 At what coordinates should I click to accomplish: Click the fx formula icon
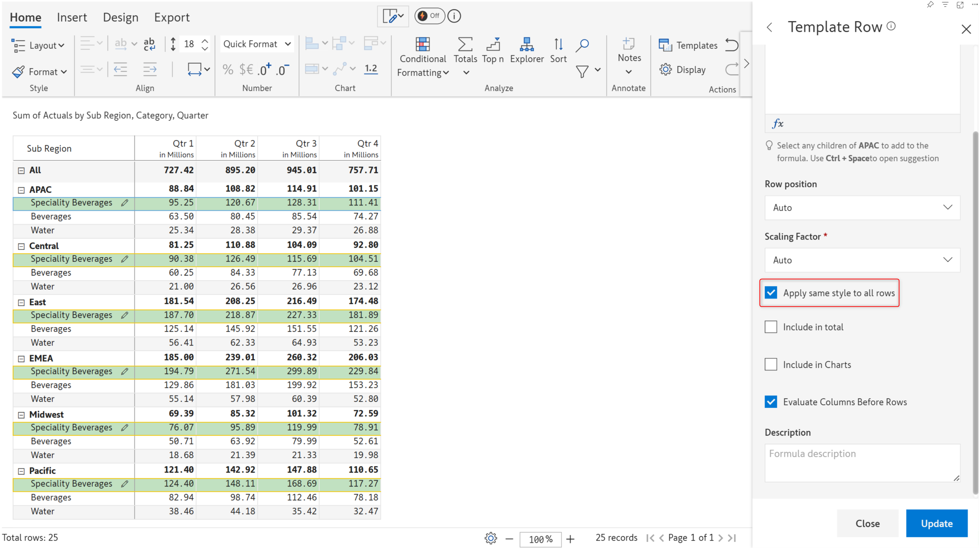778,123
